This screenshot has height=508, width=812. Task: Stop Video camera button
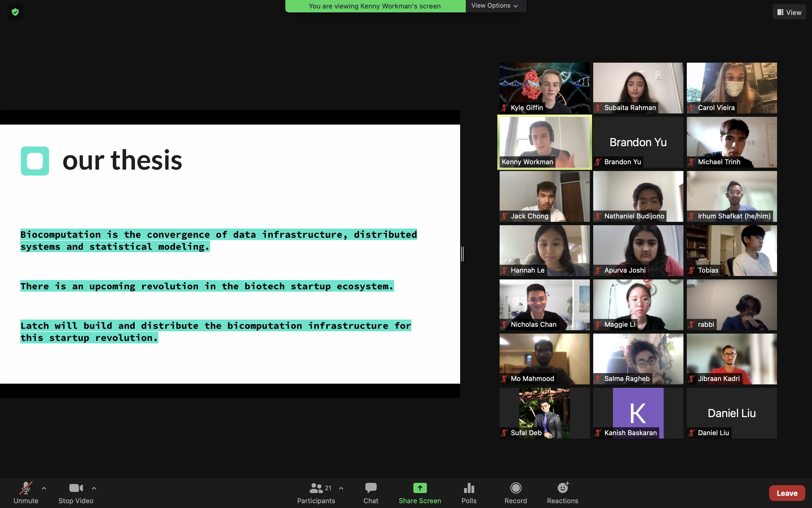coord(76,492)
